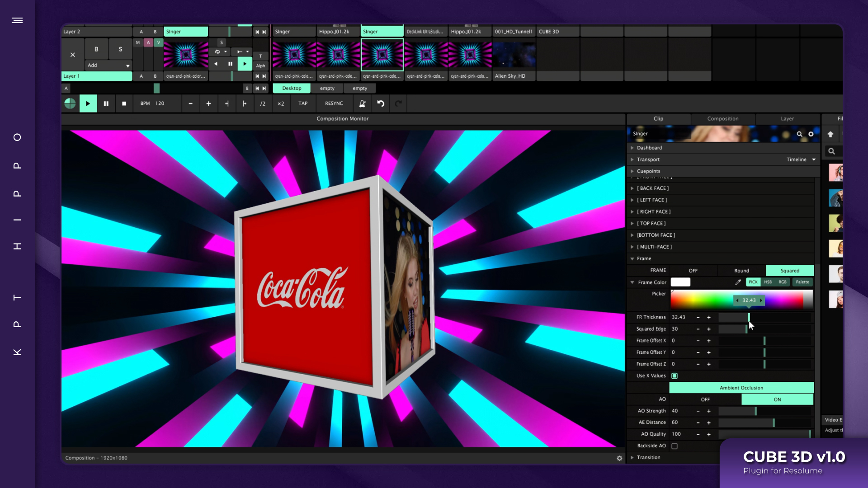Image resolution: width=868 pixels, height=488 pixels.
Task: Click the white Frame Color swatch
Action: 680,282
